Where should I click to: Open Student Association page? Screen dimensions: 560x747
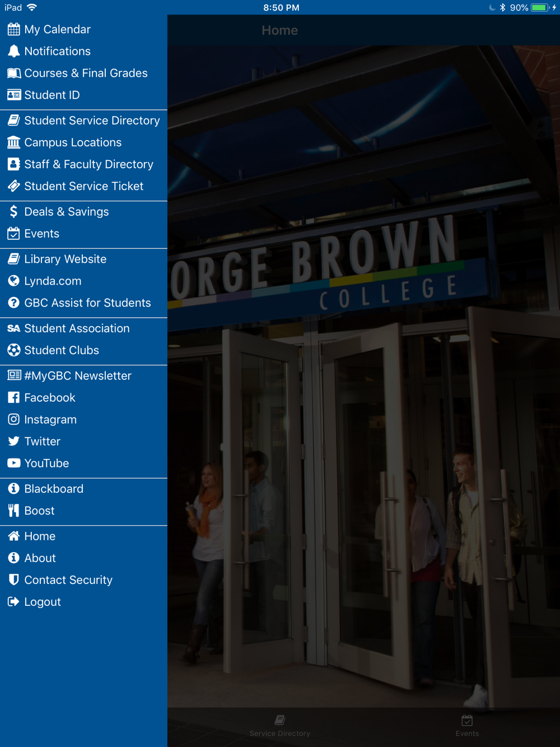point(83,328)
